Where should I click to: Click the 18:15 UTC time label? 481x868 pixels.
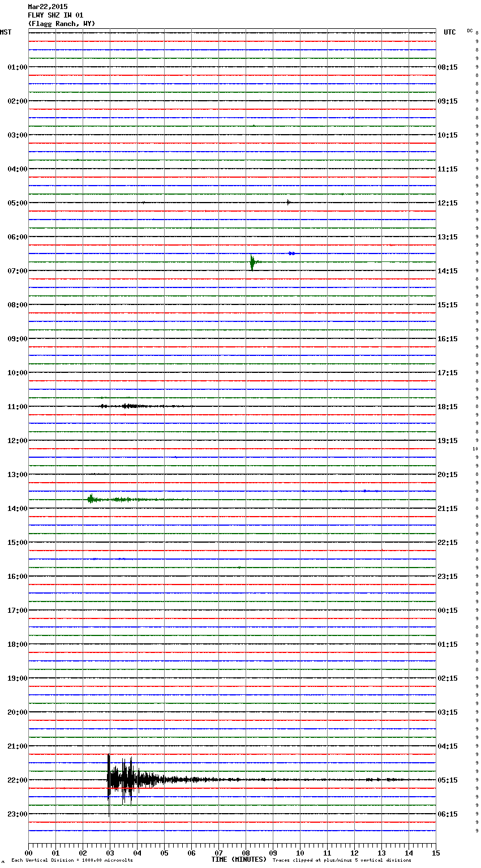pyautogui.click(x=448, y=406)
